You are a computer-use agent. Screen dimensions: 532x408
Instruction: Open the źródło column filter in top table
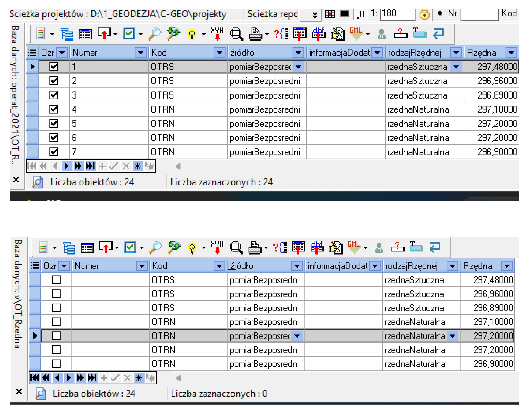298,53
